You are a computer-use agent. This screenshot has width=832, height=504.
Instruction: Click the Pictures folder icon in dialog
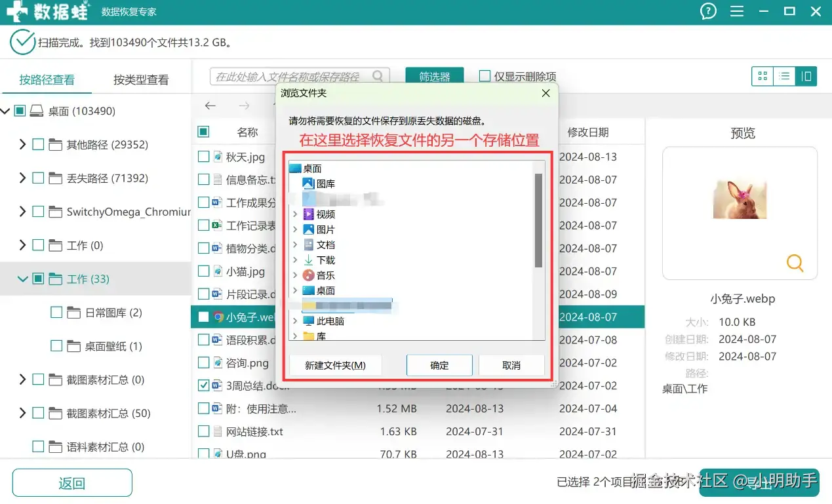[308, 229]
